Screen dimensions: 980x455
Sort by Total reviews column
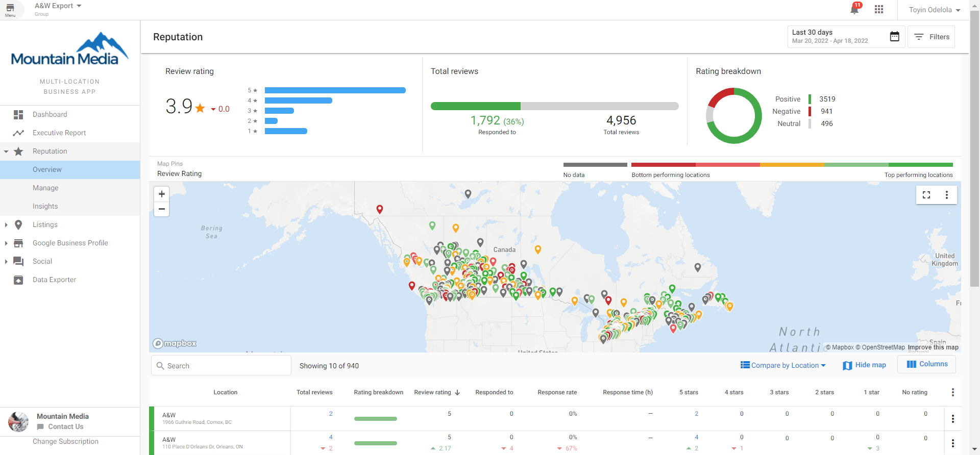coord(314,392)
